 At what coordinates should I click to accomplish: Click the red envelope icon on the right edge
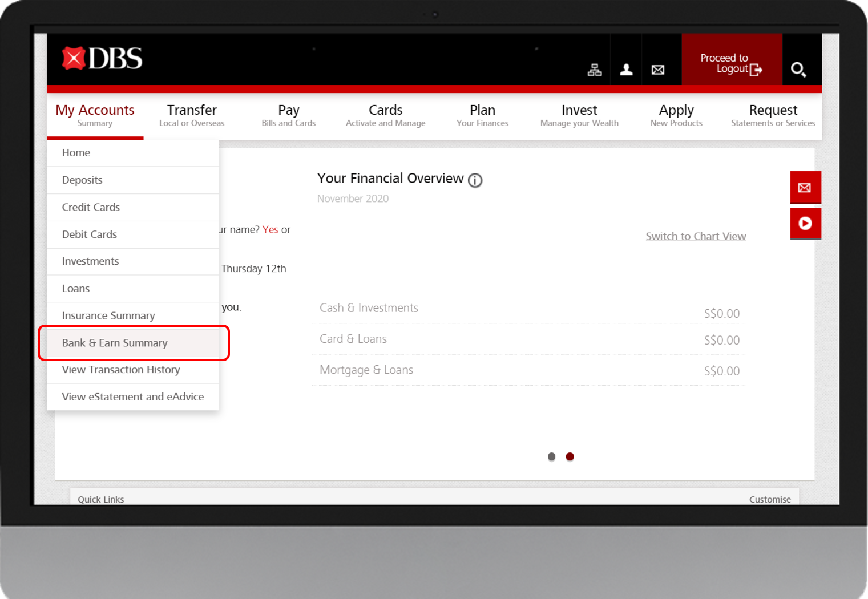tap(805, 187)
